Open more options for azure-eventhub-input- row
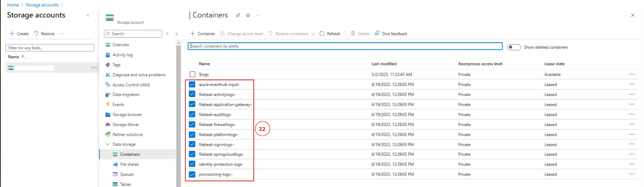The image size is (644, 187). tap(632, 84)
